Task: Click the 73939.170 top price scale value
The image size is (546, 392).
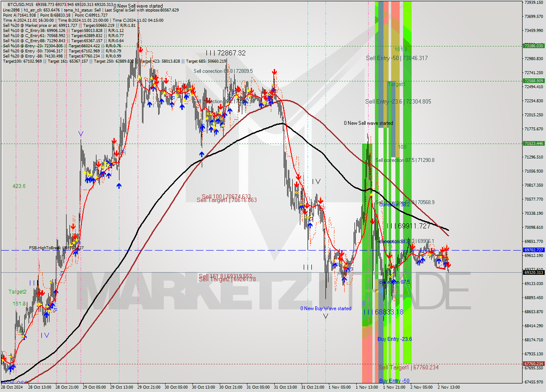Action: pyautogui.click(x=534, y=3)
